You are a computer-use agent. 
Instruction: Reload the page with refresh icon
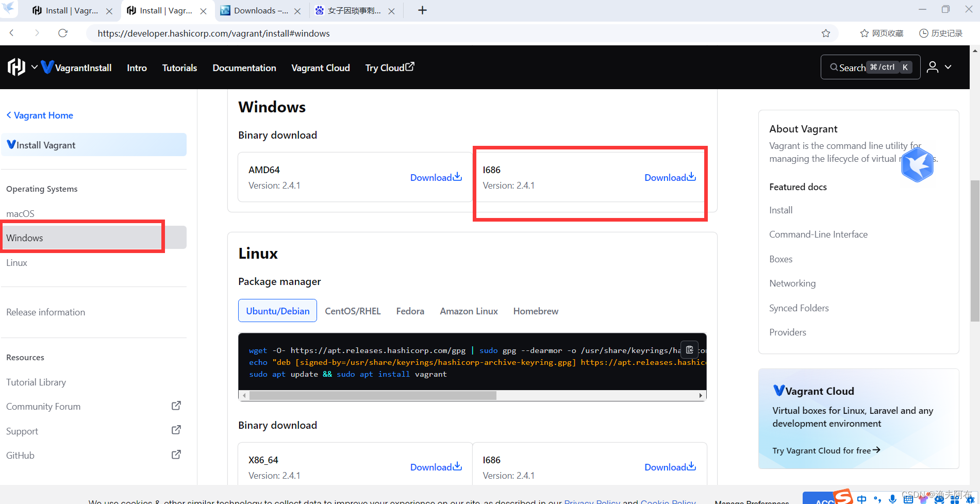(63, 33)
